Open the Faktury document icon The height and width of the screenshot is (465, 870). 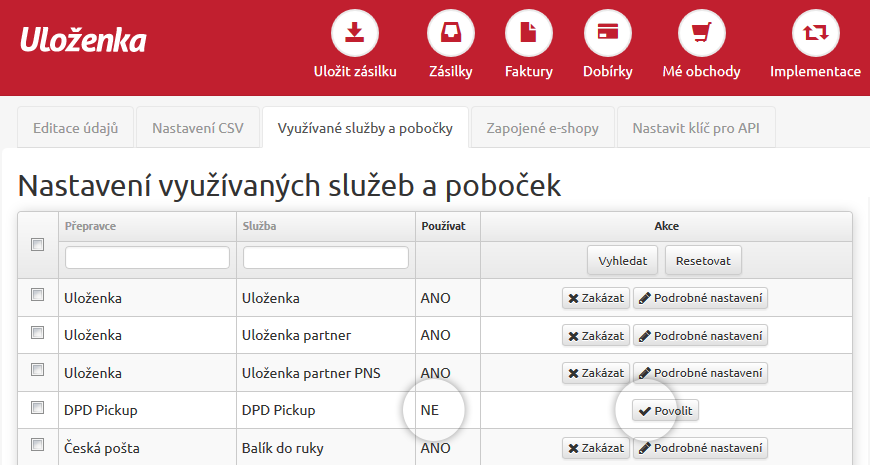pyautogui.click(x=529, y=33)
